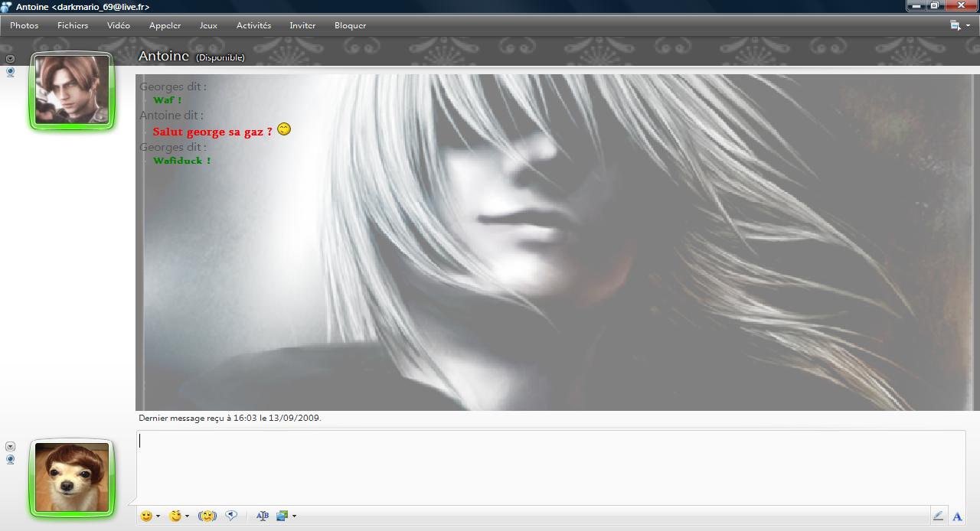
Task: Switch to handwriting mode with the pen icon
Action: tap(938, 516)
